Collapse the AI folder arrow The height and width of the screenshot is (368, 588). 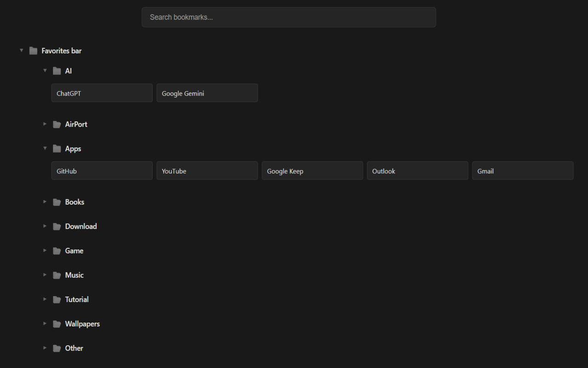45,70
